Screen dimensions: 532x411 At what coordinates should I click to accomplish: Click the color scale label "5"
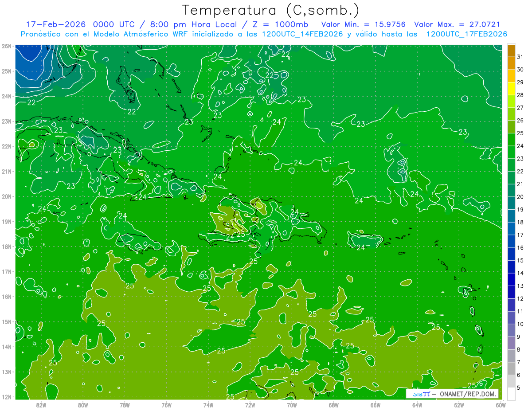point(519,388)
